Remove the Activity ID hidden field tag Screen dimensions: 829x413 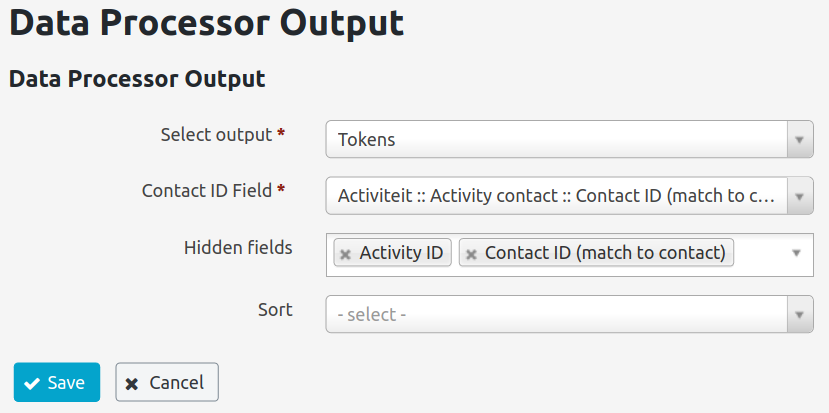[345, 254]
